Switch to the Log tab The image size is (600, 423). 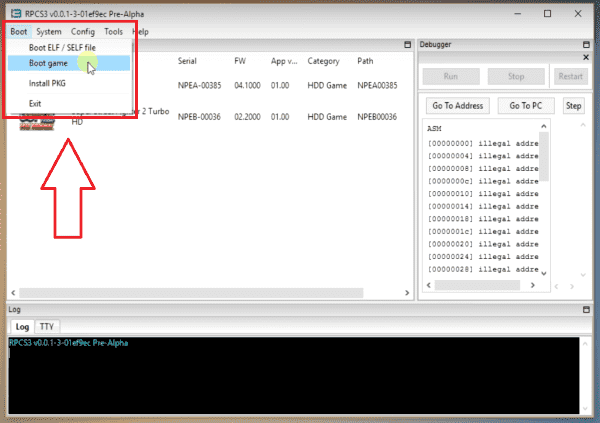22,327
